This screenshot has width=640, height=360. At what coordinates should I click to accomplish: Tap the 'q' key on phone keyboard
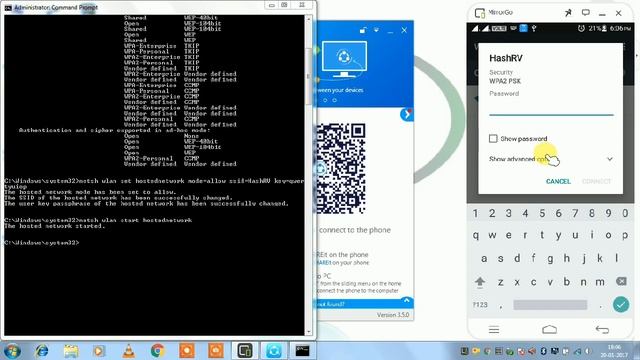[x=476, y=236]
